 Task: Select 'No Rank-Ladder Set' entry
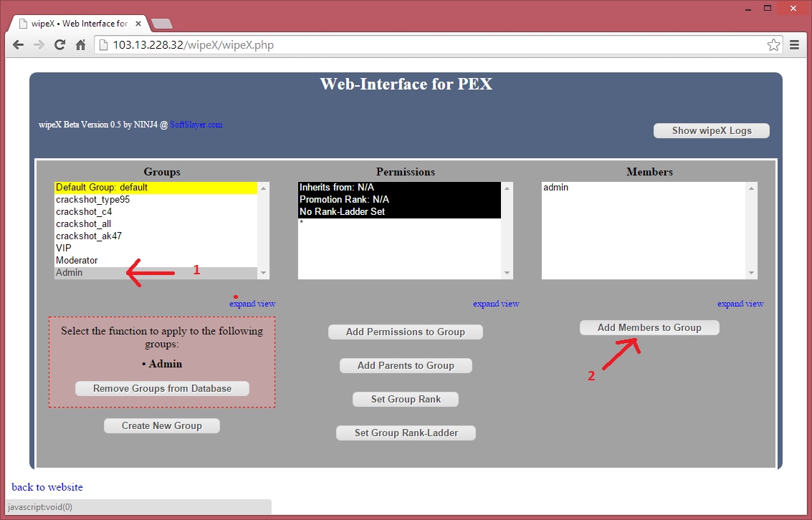coord(399,212)
